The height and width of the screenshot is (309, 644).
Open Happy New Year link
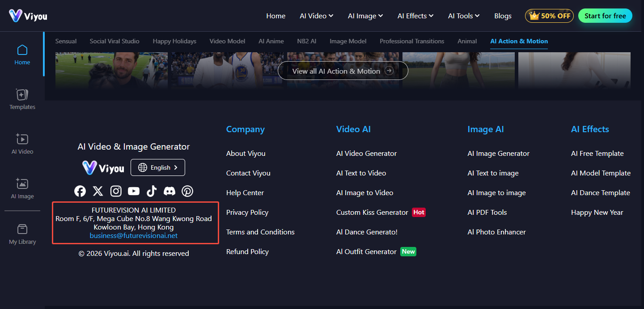(x=597, y=212)
